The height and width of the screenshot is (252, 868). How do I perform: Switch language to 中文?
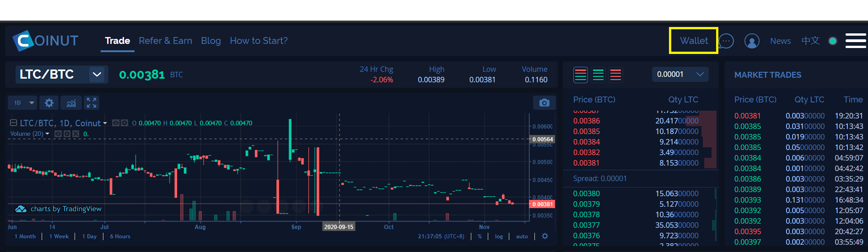pos(810,41)
